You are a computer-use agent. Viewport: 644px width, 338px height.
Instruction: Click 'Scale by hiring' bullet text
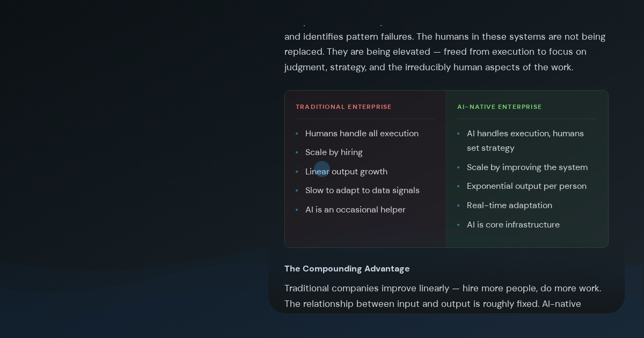(334, 152)
